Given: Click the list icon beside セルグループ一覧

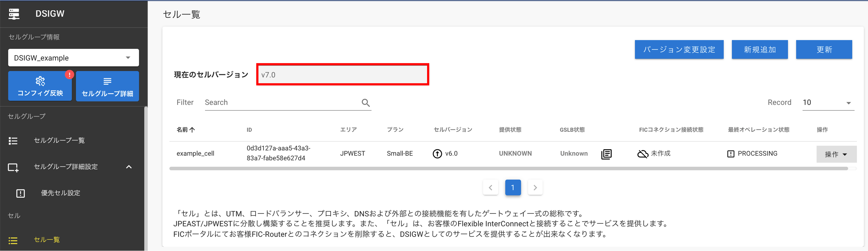Looking at the screenshot, I should point(13,141).
